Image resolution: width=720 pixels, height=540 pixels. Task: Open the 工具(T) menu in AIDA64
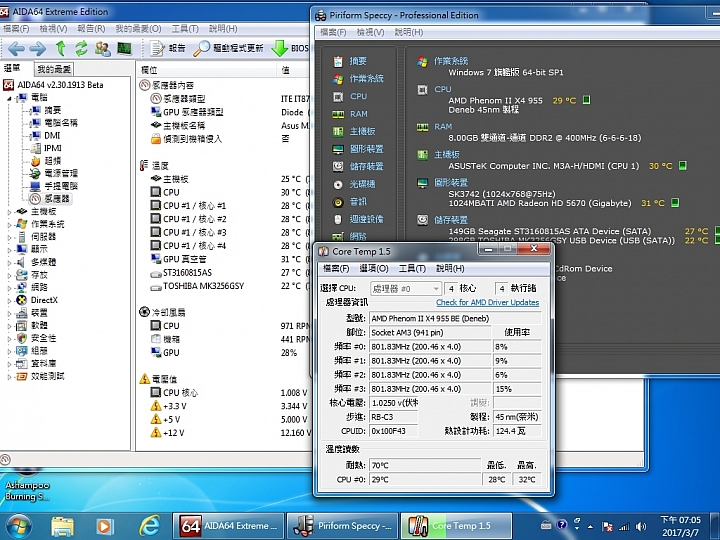[185, 29]
